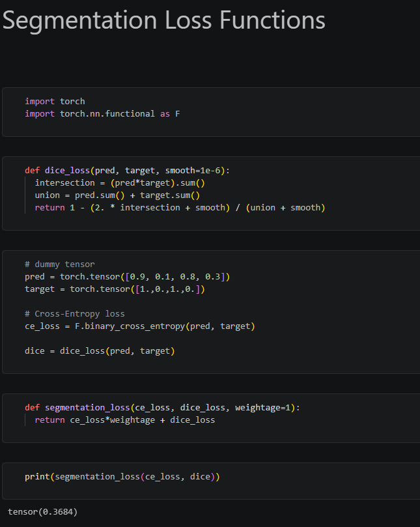Click the 'Segmentation Loss Functions' heading

[x=164, y=21]
